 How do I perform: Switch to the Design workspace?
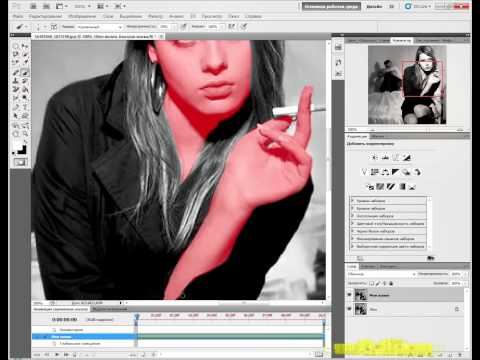click(374, 6)
